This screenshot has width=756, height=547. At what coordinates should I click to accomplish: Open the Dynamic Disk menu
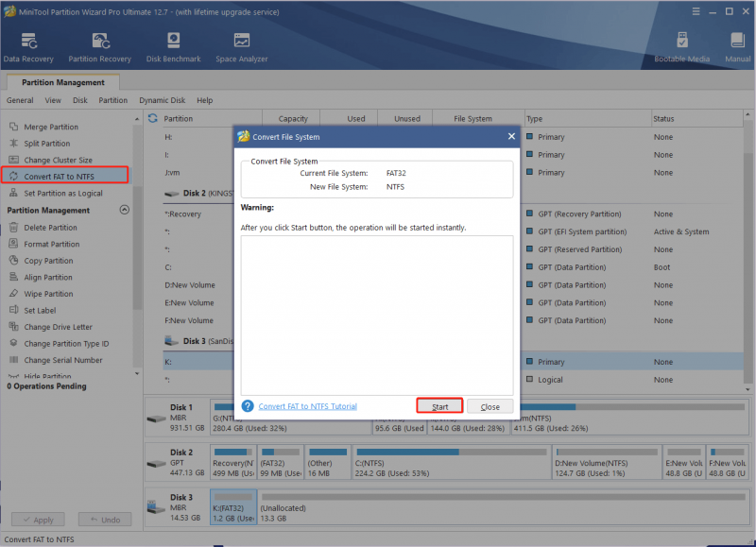tap(162, 100)
